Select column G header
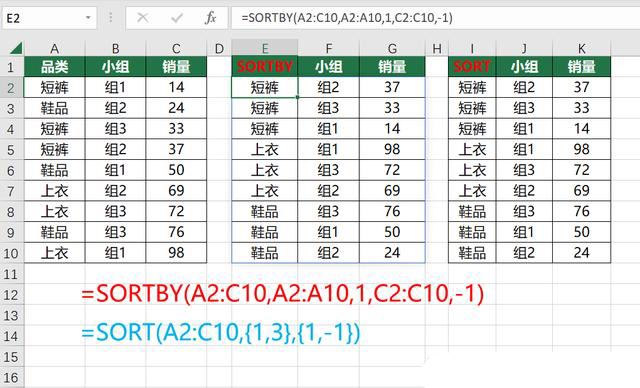Image resolution: width=640 pixels, height=388 pixels. tap(392, 49)
